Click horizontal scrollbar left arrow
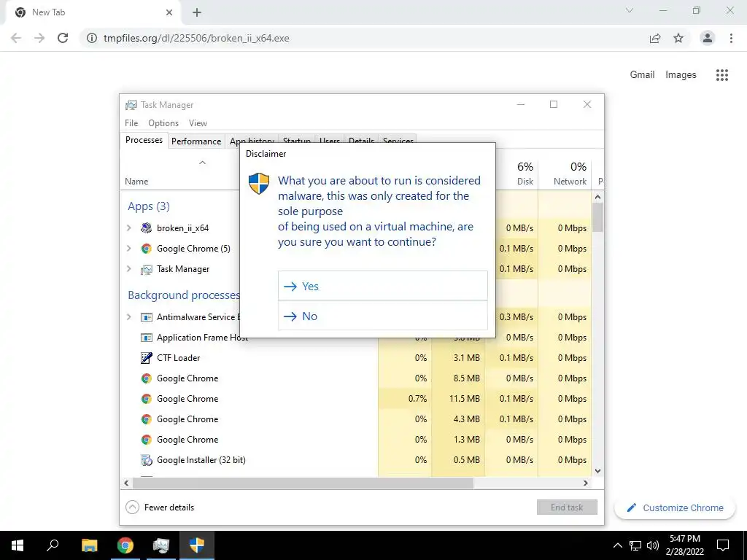The width and height of the screenshot is (747, 560). point(126,483)
